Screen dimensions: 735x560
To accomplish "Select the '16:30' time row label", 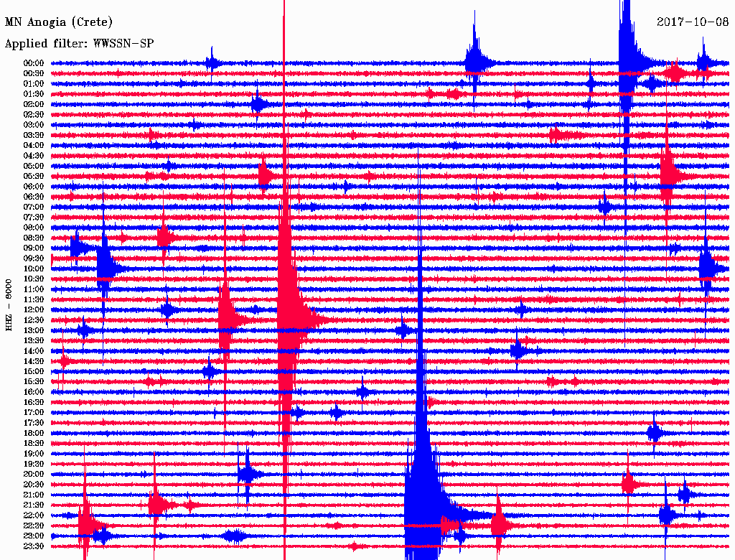I will tap(34, 402).
